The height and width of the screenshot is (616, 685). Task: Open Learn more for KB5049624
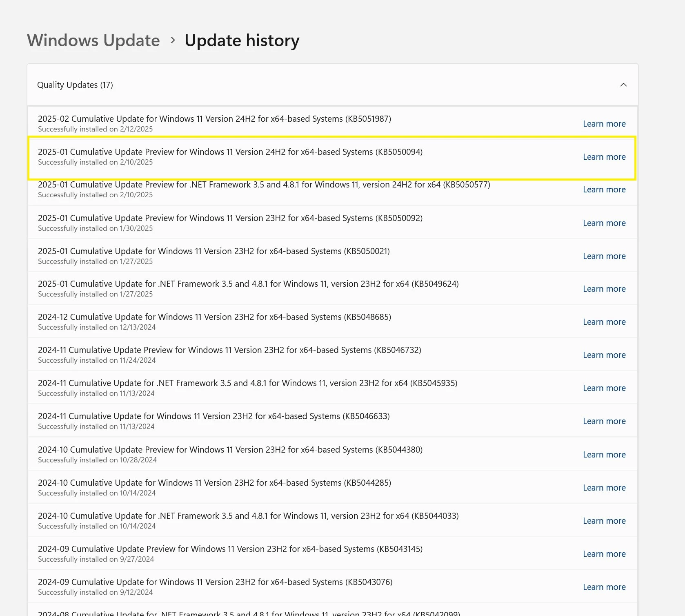(x=604, y=289)
